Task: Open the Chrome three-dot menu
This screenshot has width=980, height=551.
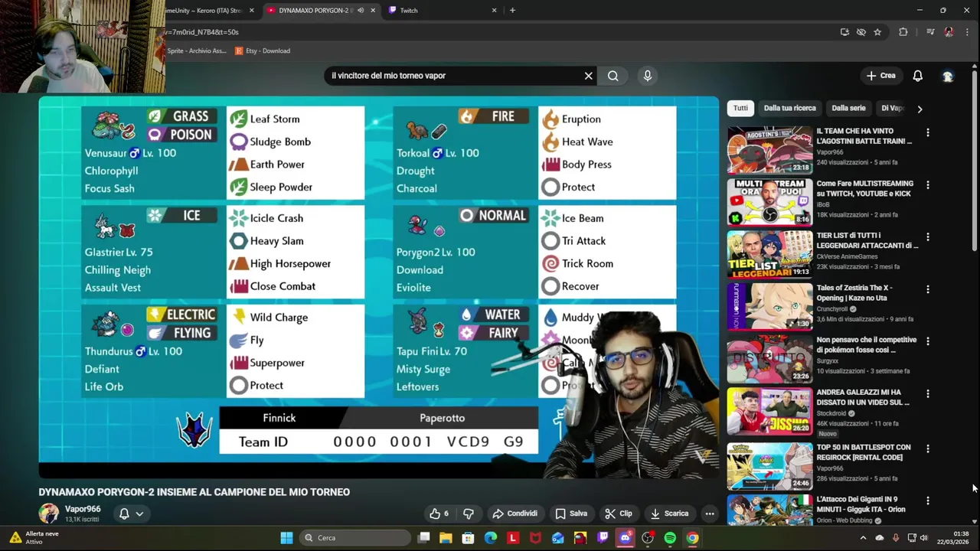Action: [968, 32]
